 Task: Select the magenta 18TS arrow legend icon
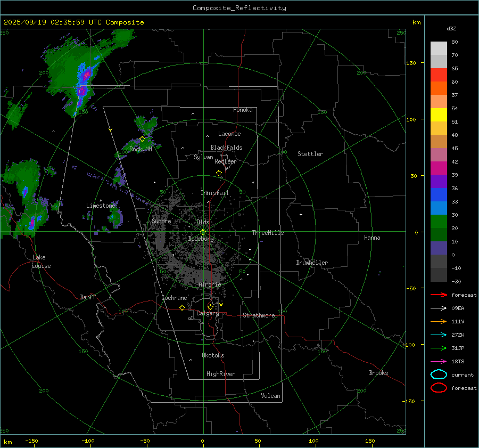coord(439,361)
